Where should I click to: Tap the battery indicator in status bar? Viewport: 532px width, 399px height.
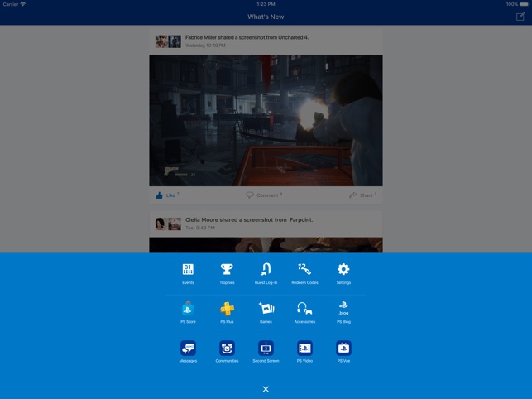pos(525,4)
